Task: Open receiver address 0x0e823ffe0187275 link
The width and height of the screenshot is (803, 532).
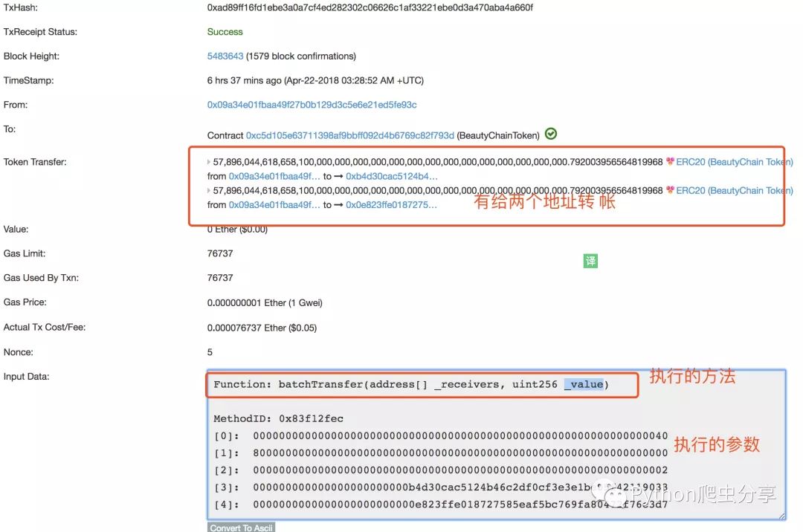Action: (x=391, y=205)
